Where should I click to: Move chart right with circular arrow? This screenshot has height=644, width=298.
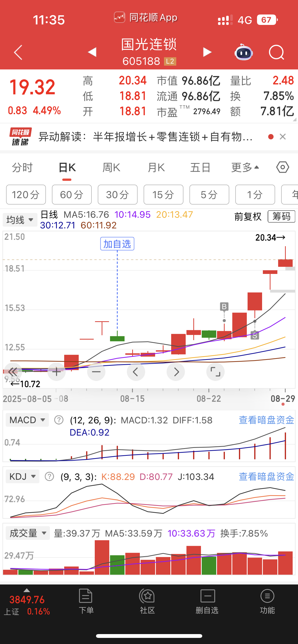pos(176,372)
